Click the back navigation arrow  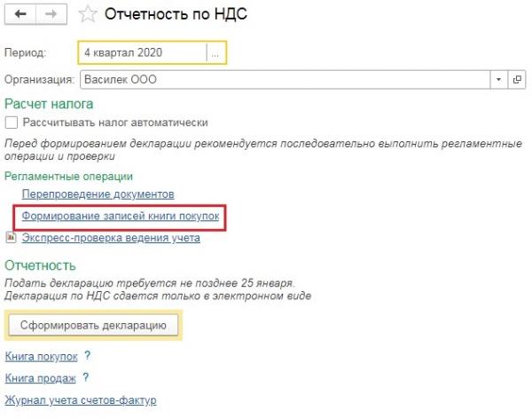click(x=20, y=14)
